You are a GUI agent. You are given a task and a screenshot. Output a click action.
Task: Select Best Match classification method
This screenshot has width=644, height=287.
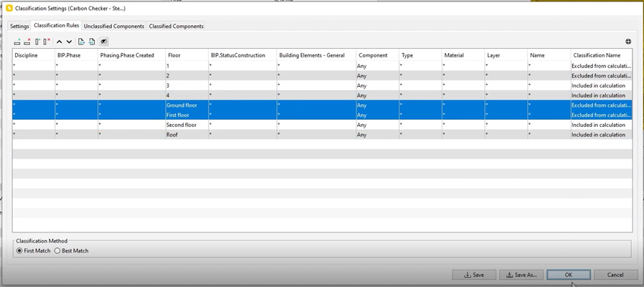pos(58,250)
